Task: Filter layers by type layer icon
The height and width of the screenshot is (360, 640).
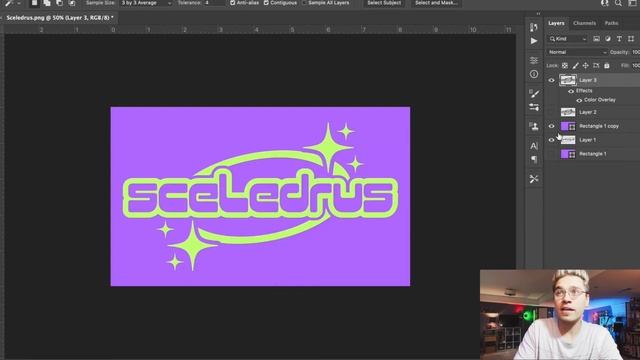Action: point(619,39)
